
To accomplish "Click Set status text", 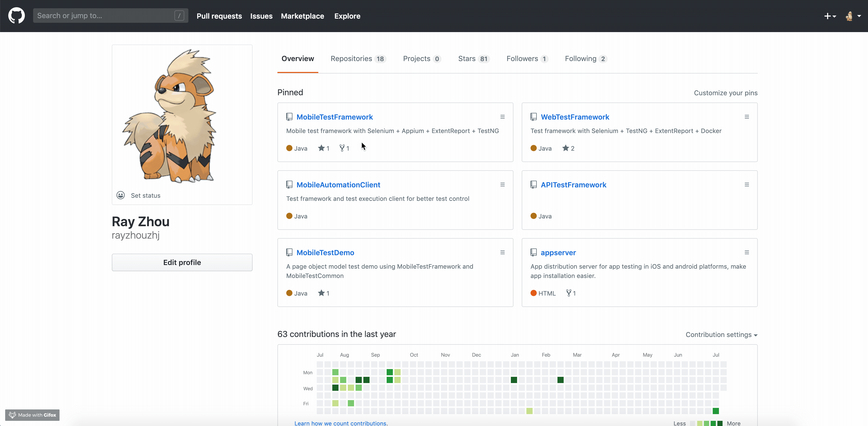I will click(145, 195).
